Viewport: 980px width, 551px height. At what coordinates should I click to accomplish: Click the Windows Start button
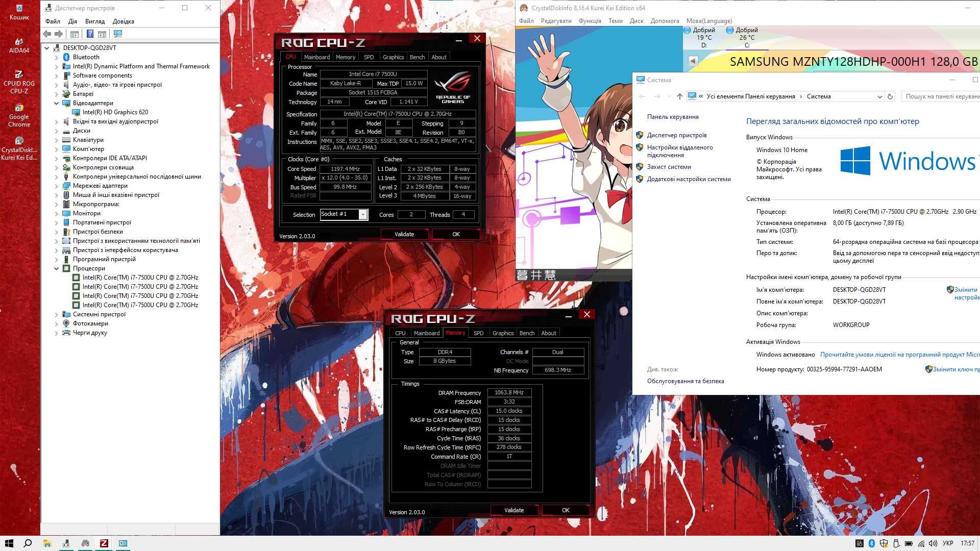[9, 543]
